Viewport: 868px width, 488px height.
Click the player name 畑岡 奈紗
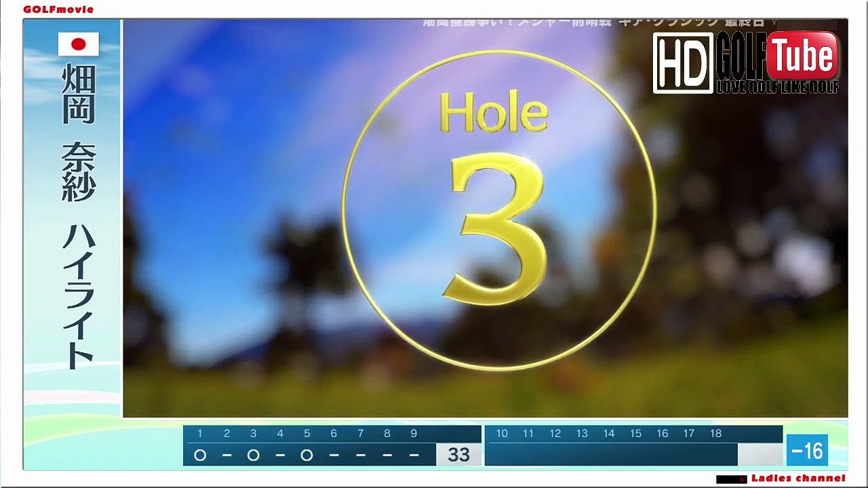coord(79,133)
